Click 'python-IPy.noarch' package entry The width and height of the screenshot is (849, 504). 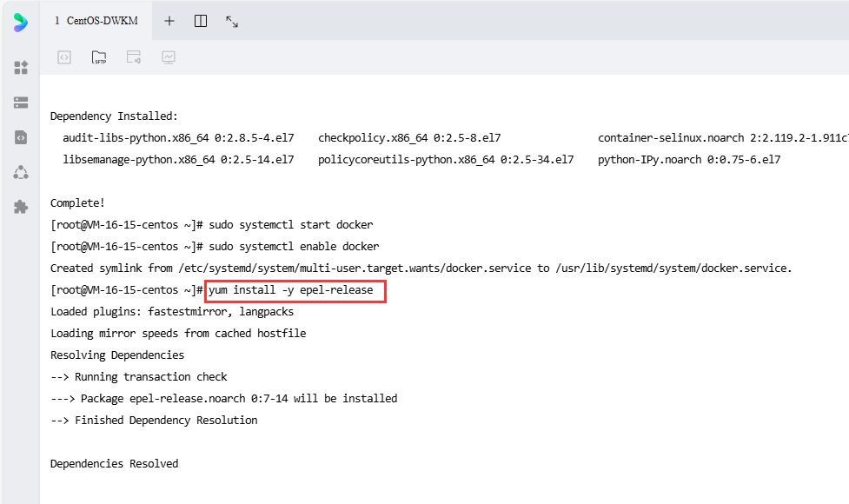(x=689, y=160)
